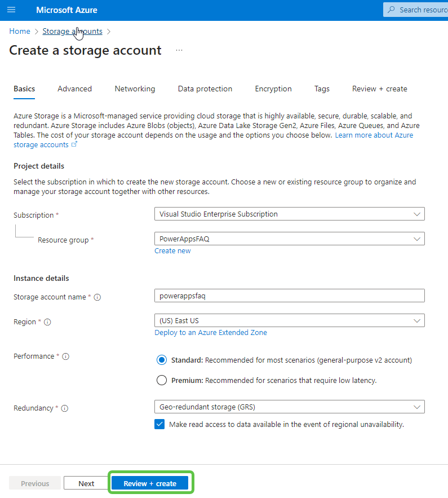Open the Deploy to an Azure Extended Zone link

[211, 332]
